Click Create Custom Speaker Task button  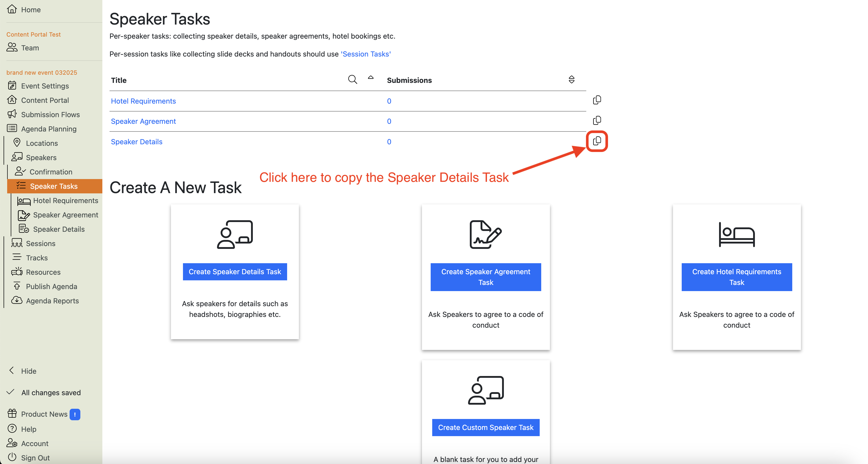485,427
